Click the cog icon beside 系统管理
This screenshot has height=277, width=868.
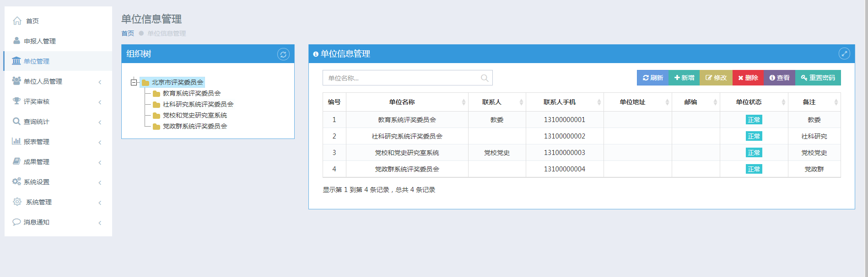tap(17, 202)
